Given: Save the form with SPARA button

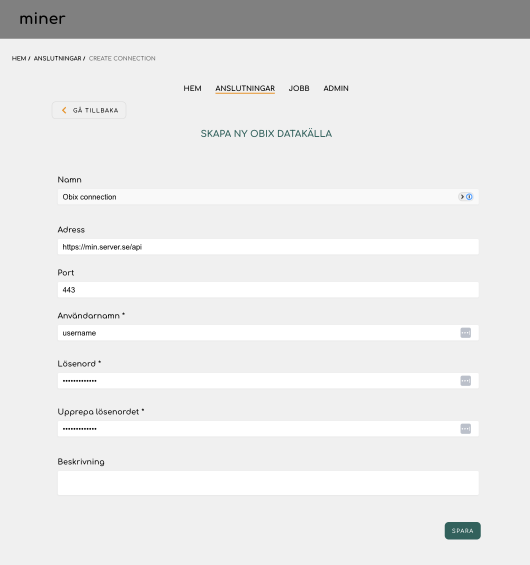Looking at the screenshot, I should (x=463, y=531).
